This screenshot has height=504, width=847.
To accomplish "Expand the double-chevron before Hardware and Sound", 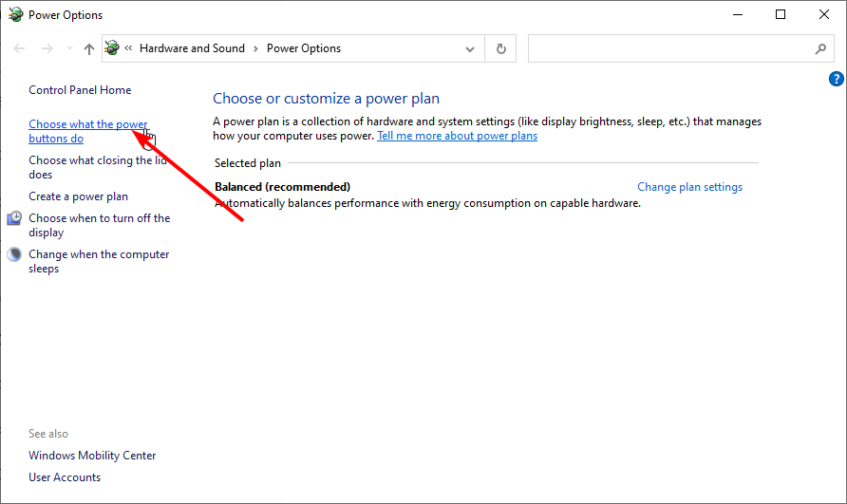I will point(128,48).
